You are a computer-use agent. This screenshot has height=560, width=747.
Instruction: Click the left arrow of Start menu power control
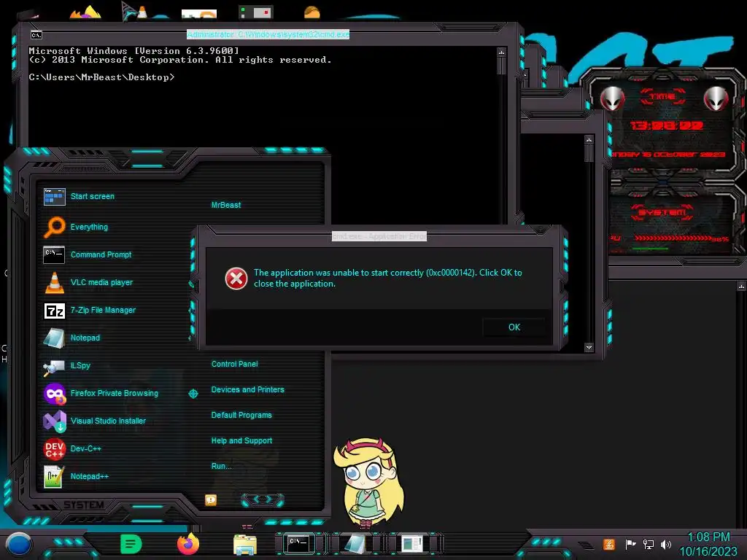click(255, 499)
